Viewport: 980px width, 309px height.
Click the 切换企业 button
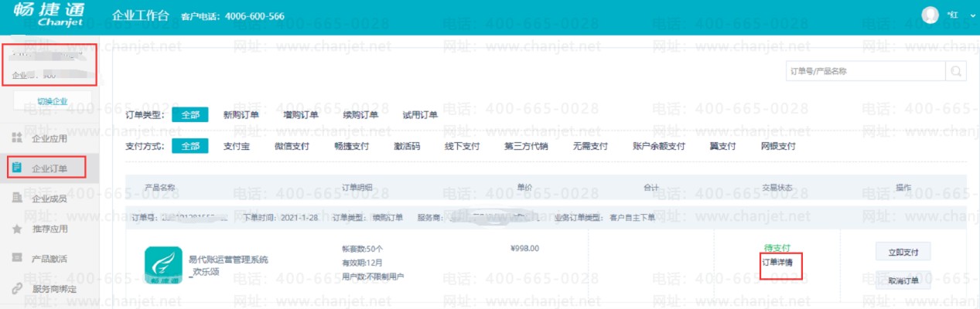tap(53, 101)
